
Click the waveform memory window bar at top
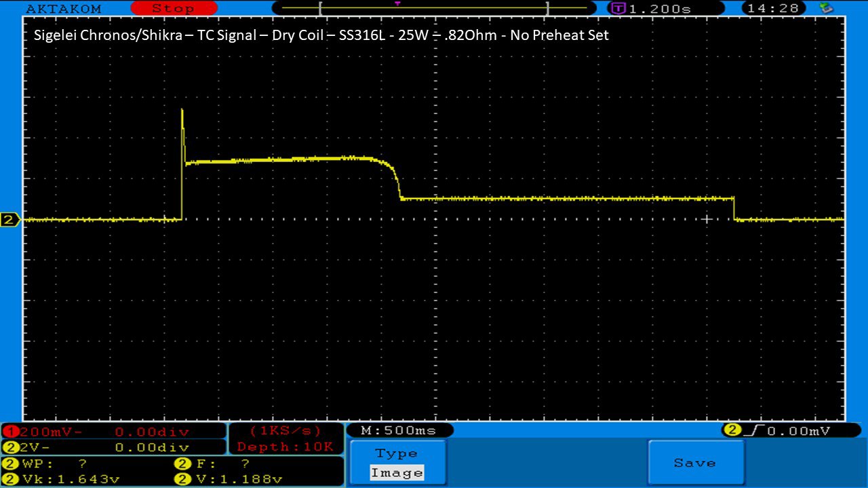click(433, 9)
